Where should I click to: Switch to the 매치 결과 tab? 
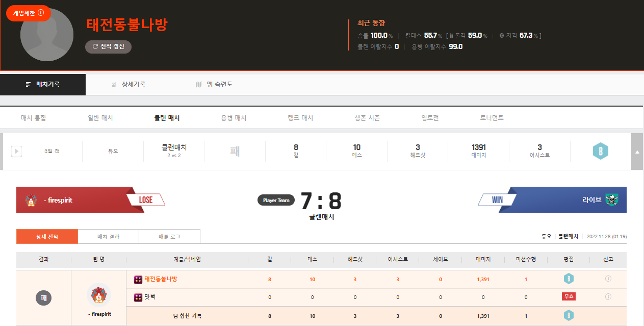tap(108, 237)
